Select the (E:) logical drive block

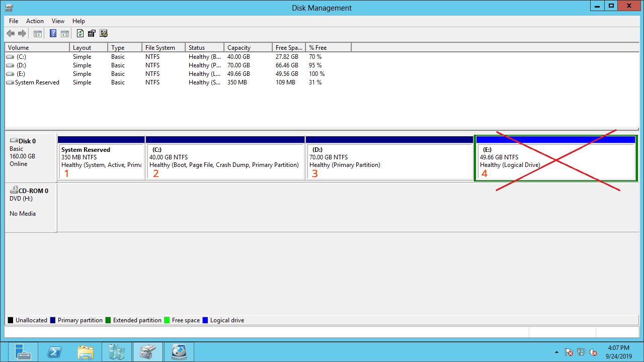coord(555,161)
